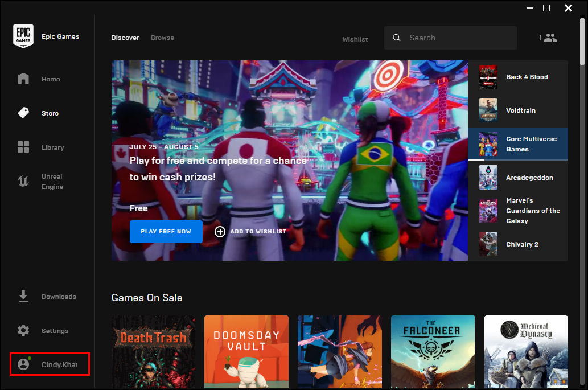588x390 pixels.
Task: Open the Home icon in sidebar
Action: 23,79
